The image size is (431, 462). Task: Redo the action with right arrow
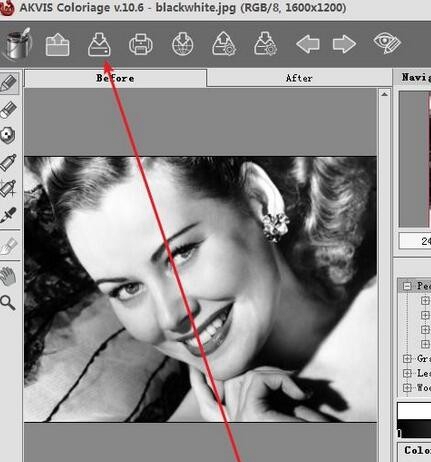coord(344,44)
